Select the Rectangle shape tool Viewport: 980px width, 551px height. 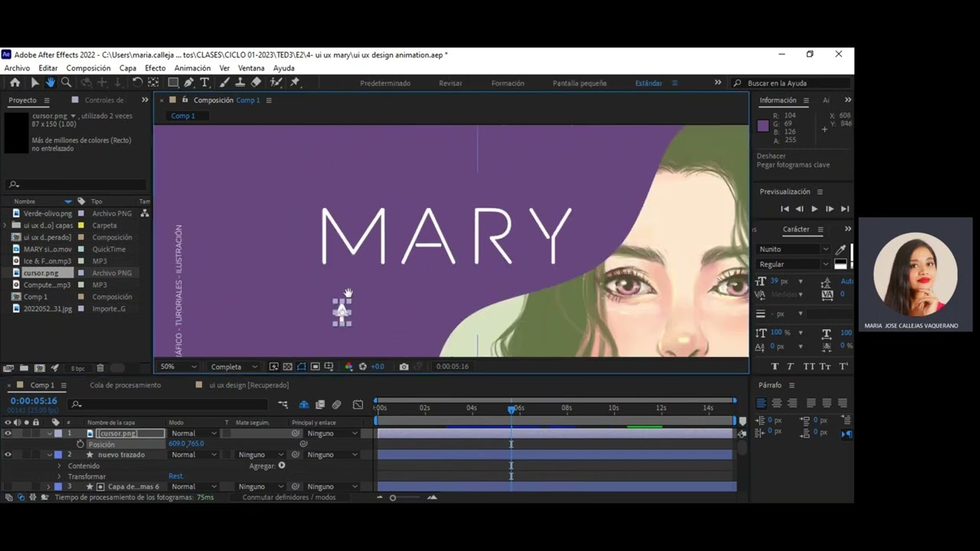(x=174, y=83)
